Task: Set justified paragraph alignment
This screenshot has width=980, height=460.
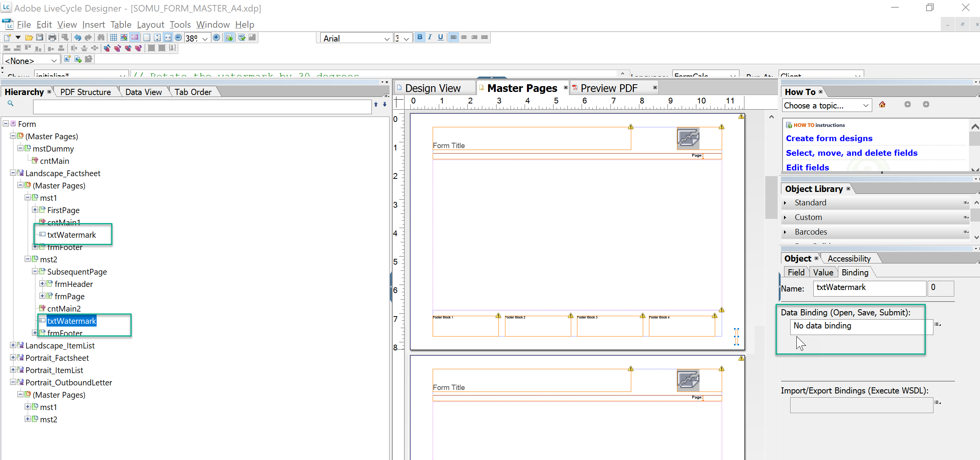Action: (x=485, y=37)
